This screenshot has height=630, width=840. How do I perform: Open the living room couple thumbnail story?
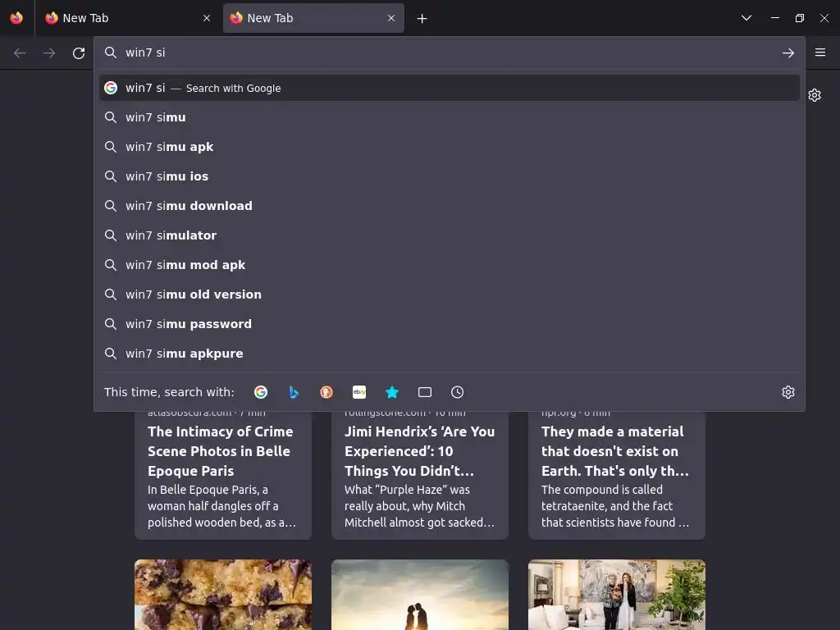[x=617, y=595]
